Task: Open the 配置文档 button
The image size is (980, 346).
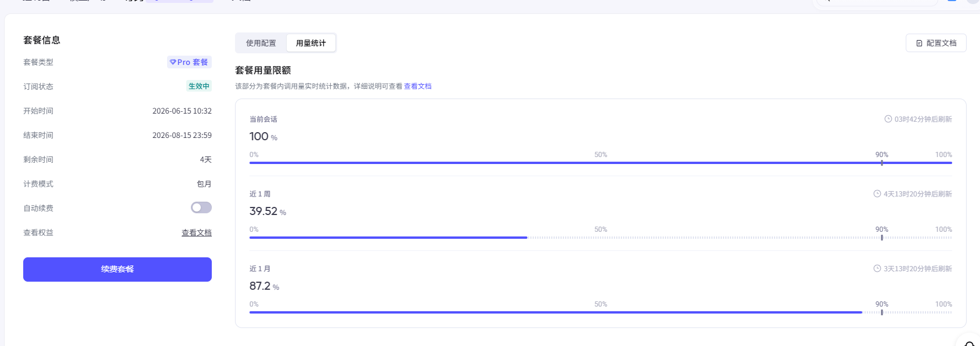Action: 936,43
